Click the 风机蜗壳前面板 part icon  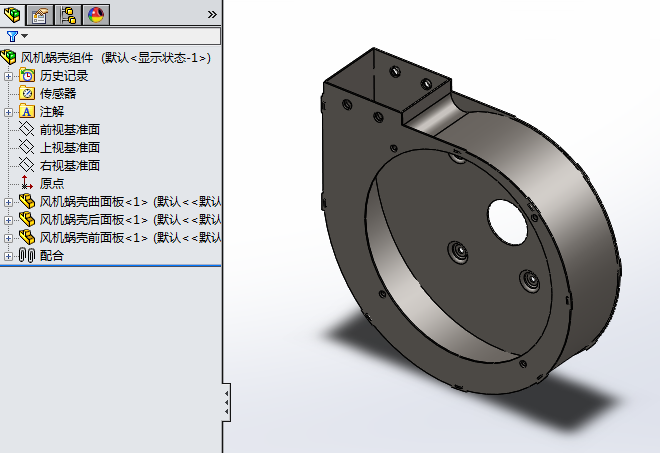[x=27, y=237]
